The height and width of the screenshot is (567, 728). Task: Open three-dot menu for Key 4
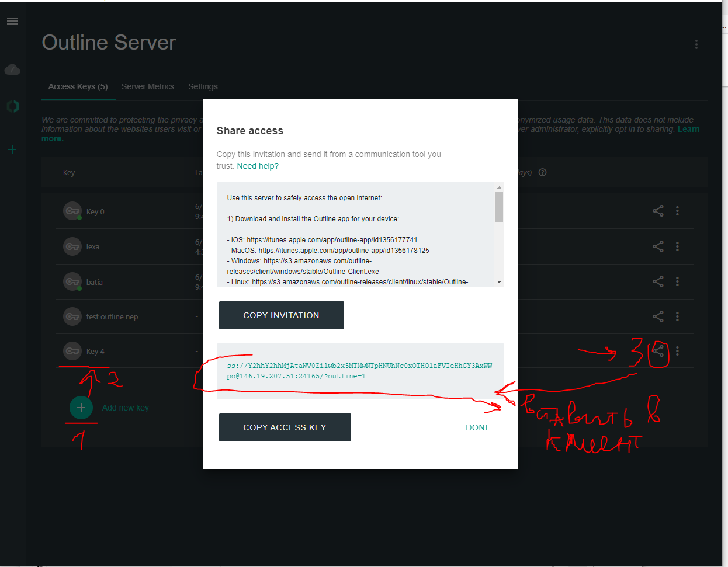677,351
